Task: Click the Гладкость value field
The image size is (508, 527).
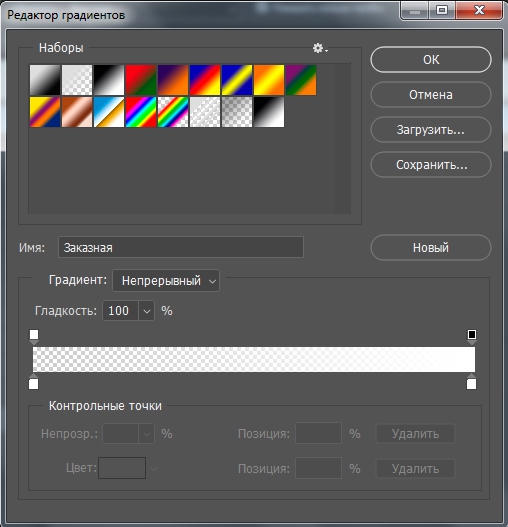Action: tap(120, 311)
